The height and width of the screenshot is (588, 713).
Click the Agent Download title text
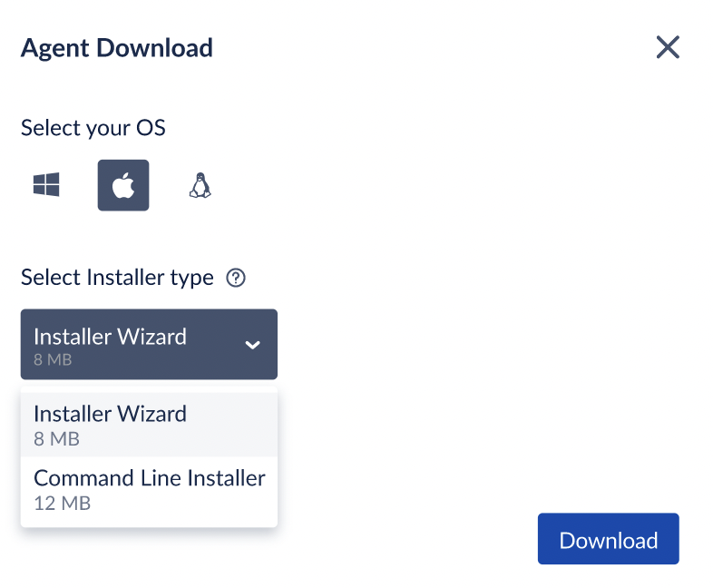(x=117, y=48)
